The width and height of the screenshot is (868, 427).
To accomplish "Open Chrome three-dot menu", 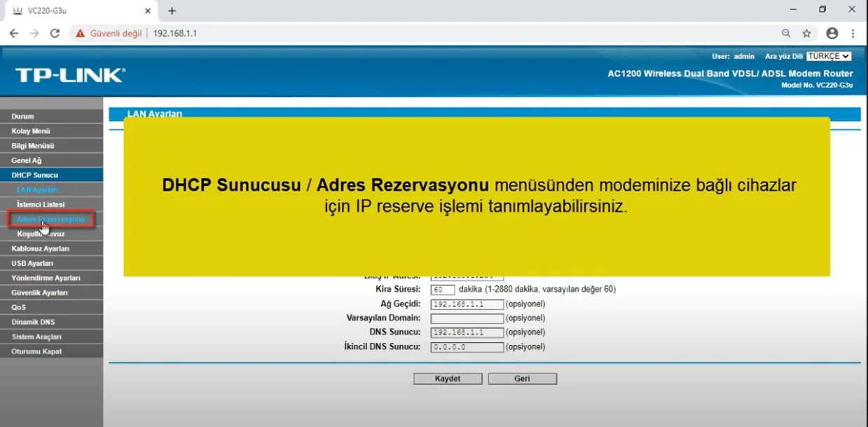I will 853,33.
